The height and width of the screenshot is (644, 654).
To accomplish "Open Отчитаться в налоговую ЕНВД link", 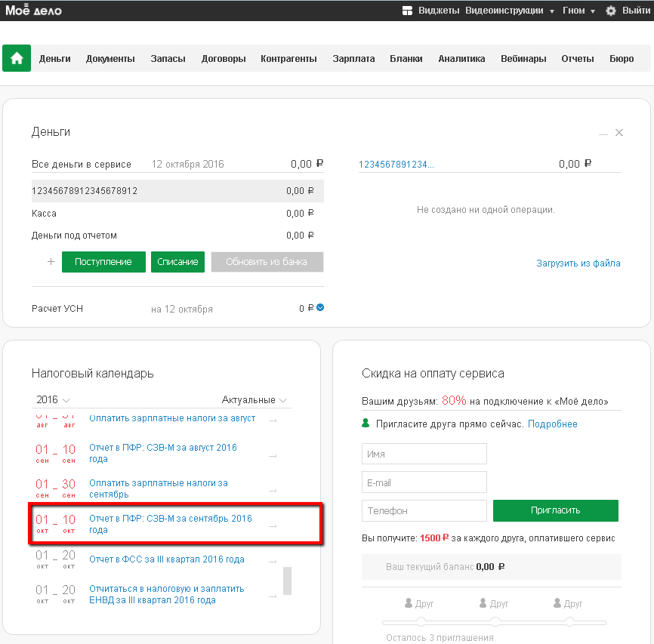I will coord(167,594).
